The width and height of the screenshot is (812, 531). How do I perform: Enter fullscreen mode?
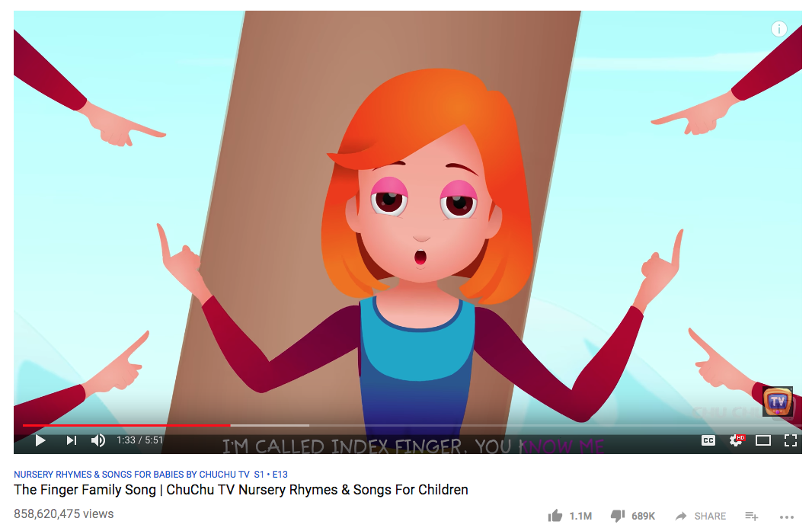[790, 440]
